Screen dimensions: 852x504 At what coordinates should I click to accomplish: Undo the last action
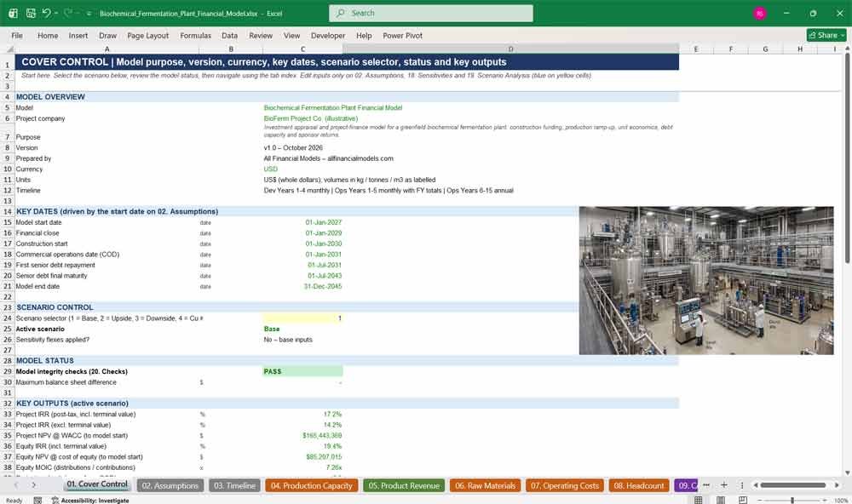tap(47, 13)
